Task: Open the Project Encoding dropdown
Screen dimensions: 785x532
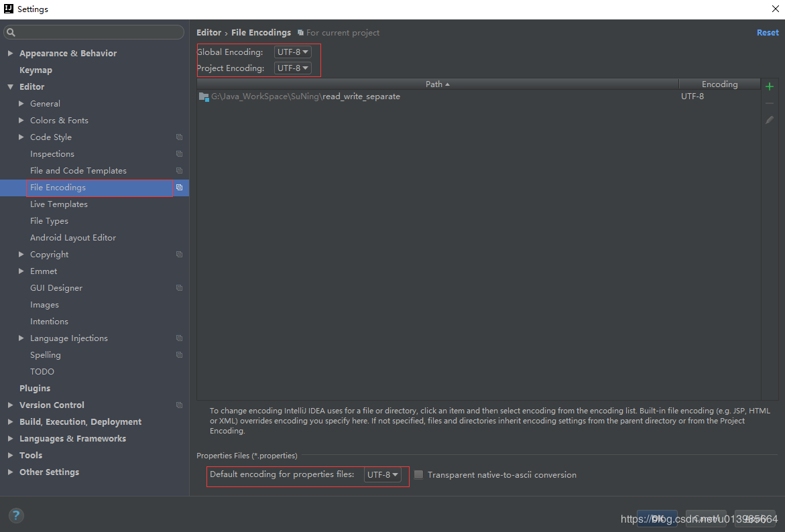Action: (292, 68)
